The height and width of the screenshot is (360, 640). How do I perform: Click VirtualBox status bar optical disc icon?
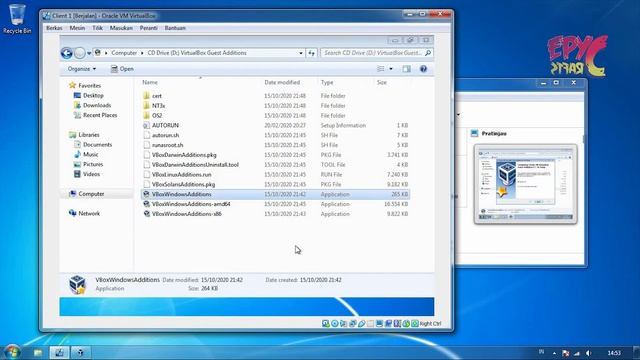(335, 324)
